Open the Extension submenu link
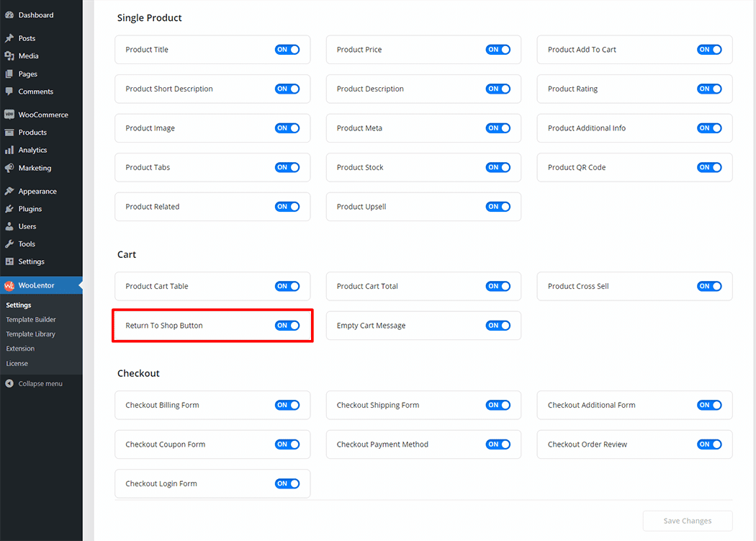Image resolution: width=756 pixels, height=541 pixels. pyautogui.click(x=20, y=349)
